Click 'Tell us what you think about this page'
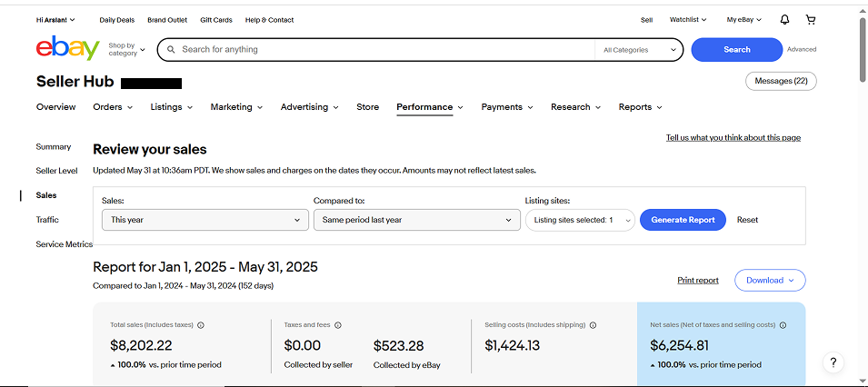868x387 pixels. pyautogui.click(x=733, y=138)
